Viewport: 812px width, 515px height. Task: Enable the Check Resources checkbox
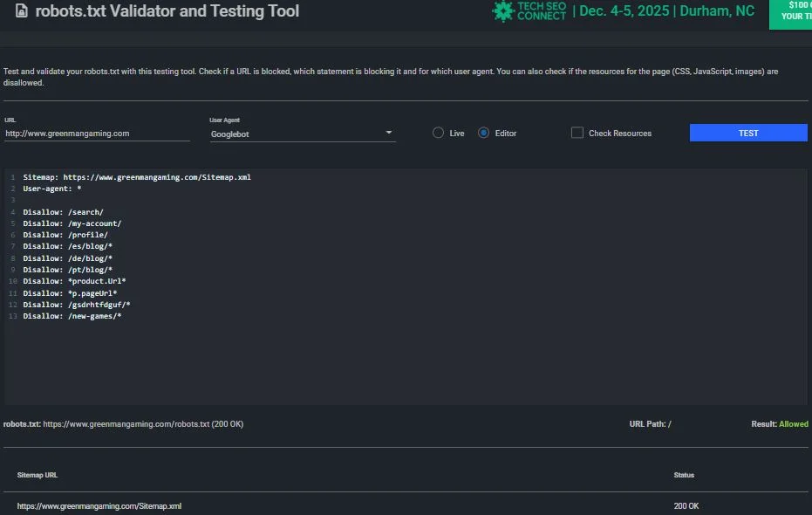pos(577,133)
